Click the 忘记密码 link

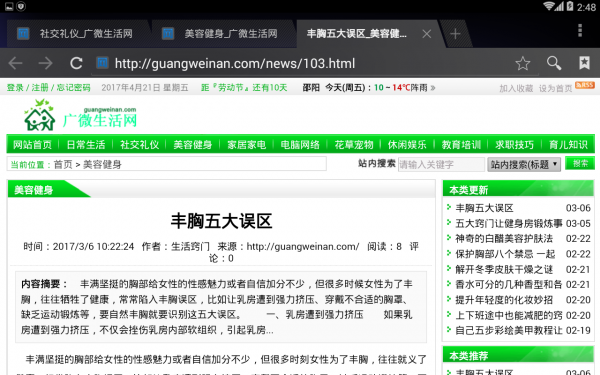[73, 88]
